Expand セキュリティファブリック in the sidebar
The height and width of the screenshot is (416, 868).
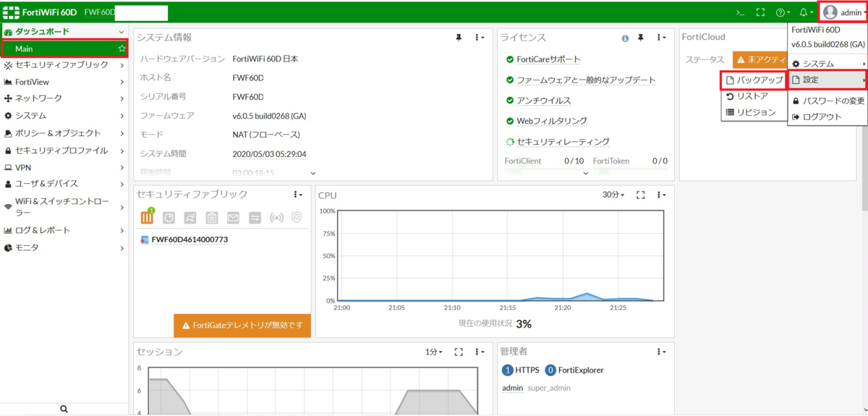click(64, 64)
